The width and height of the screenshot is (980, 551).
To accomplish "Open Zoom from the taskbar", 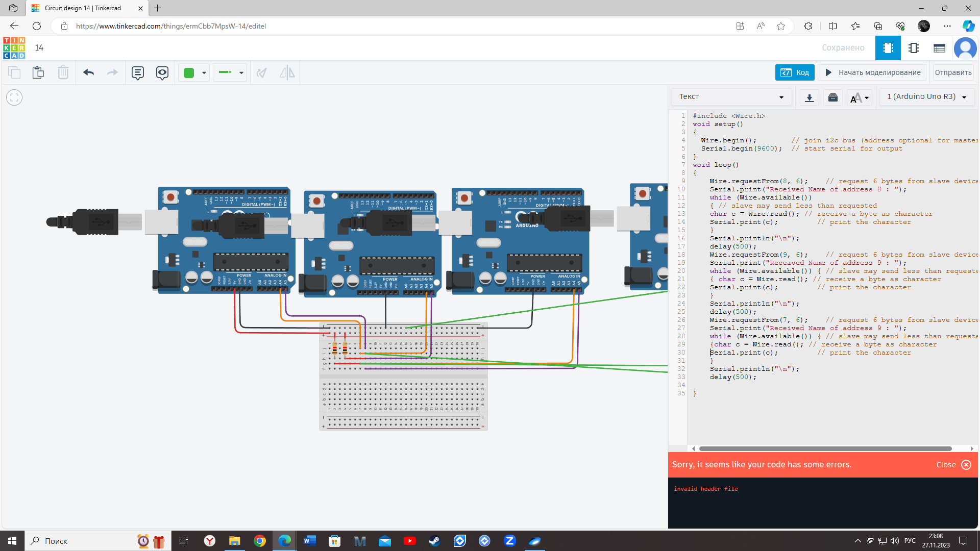I will (x=509, y=541).
